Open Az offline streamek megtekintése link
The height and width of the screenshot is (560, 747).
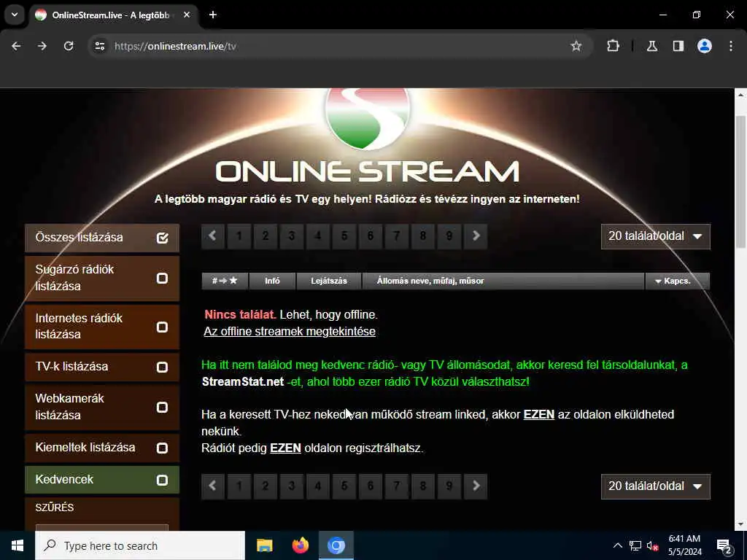pyautogui.click(x=290, y=332)
